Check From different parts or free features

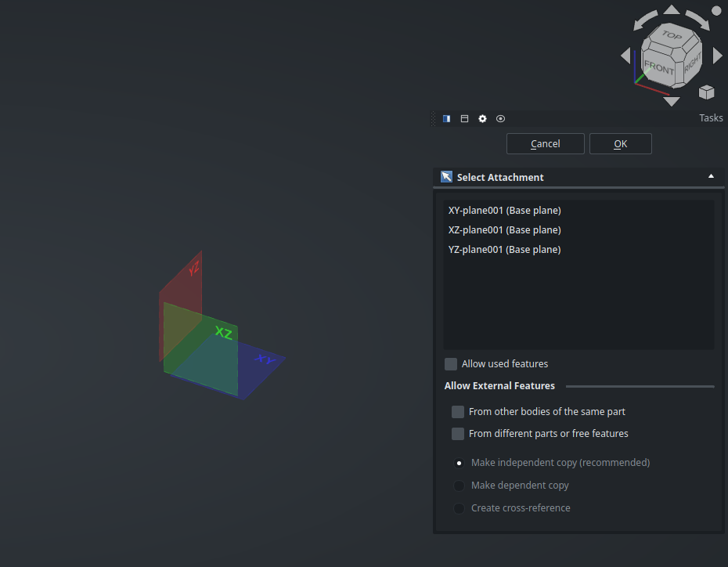[x=458, y=434]
